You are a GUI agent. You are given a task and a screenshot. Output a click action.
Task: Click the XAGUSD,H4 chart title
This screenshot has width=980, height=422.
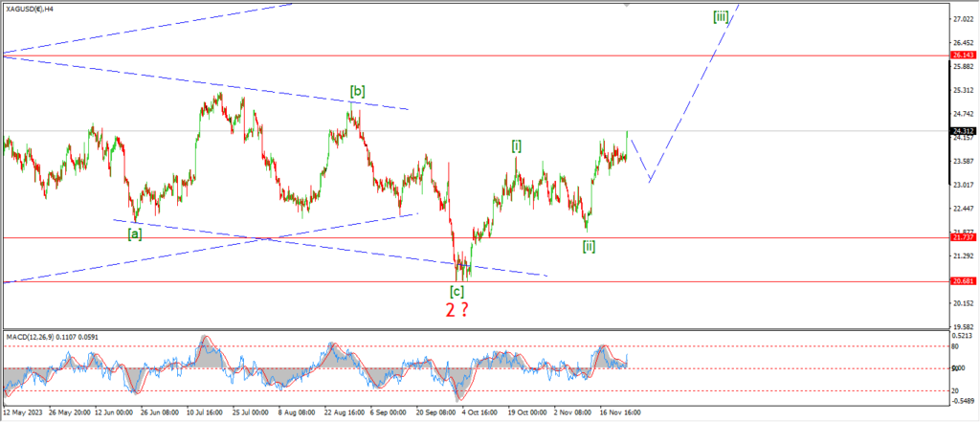(x=31, y=7)
